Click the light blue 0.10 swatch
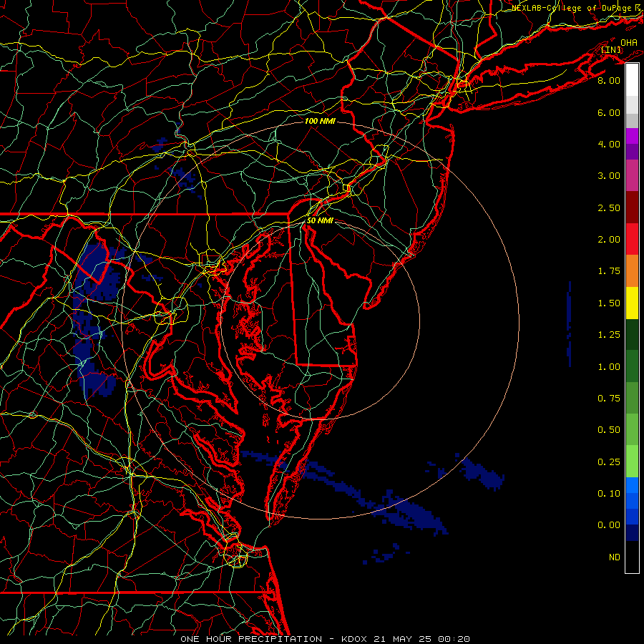This screenshot has height=644, width=644. coord(632,485)
